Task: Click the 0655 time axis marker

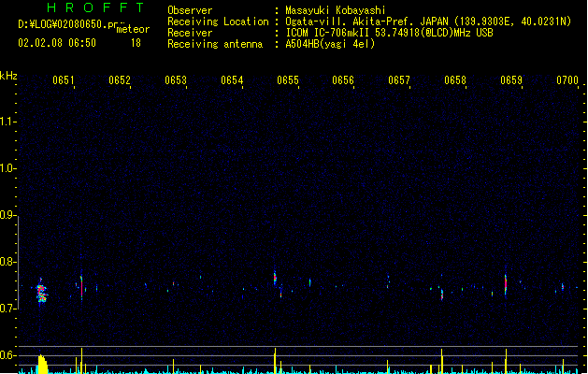Action: point(288,80)
